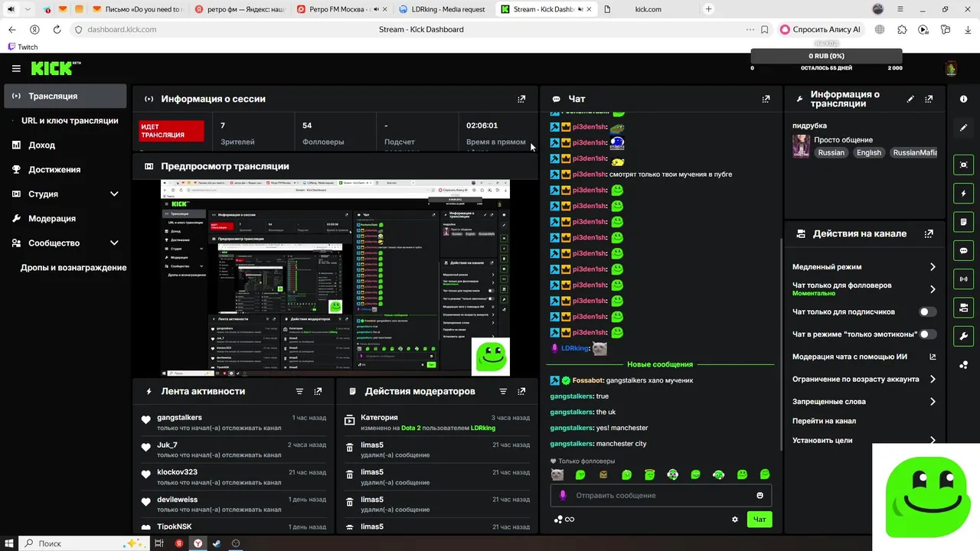Toggle the session info widget (broadcast icon) in the sidebar
The image size is (980, 551).
[x=963, y=279]
